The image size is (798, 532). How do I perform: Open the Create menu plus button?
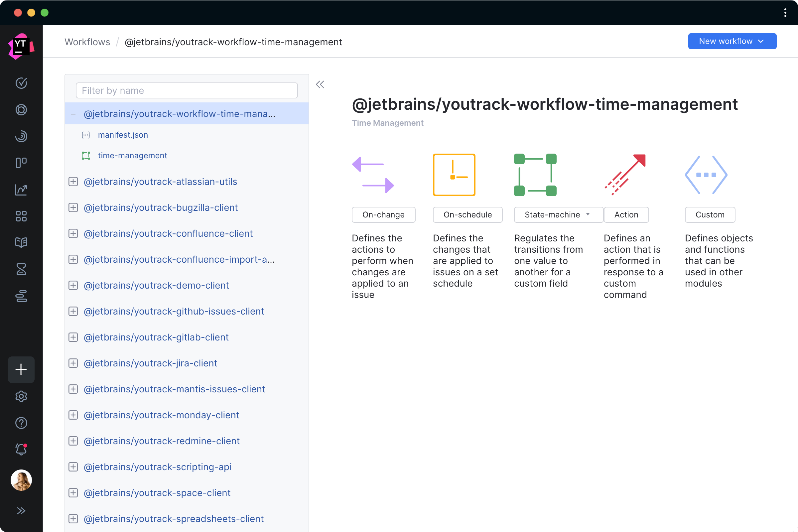[x=21, y=369]
